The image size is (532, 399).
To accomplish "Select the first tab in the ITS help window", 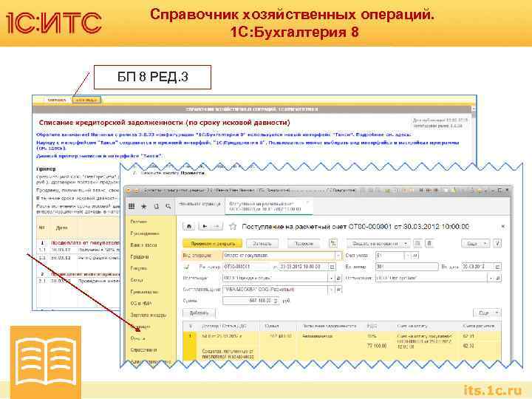I will click(x=57, y=100).
